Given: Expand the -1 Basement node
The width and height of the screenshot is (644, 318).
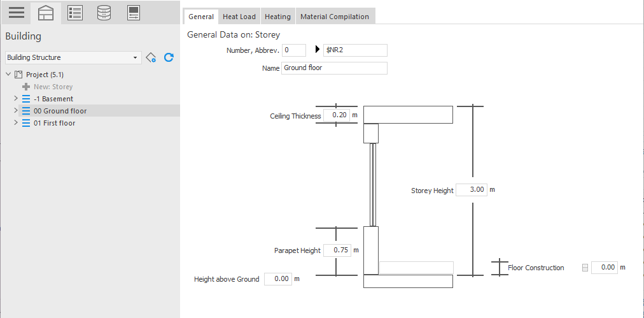Looking at the screenshot, I should coord(16,99).
